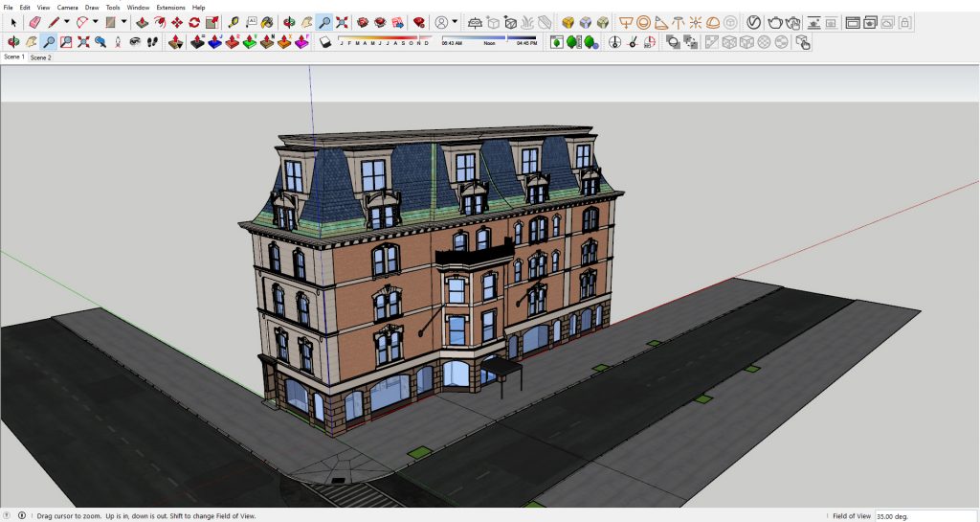Toggle shadows display button
Viewport: 980px width, 522px height.
pos(325,42)
